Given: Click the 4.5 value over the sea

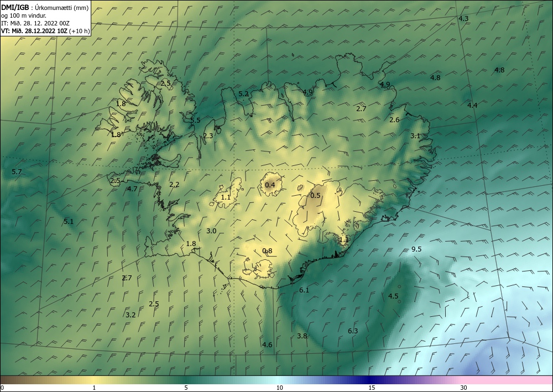Looking at the screenshot, I should point(393,296).
